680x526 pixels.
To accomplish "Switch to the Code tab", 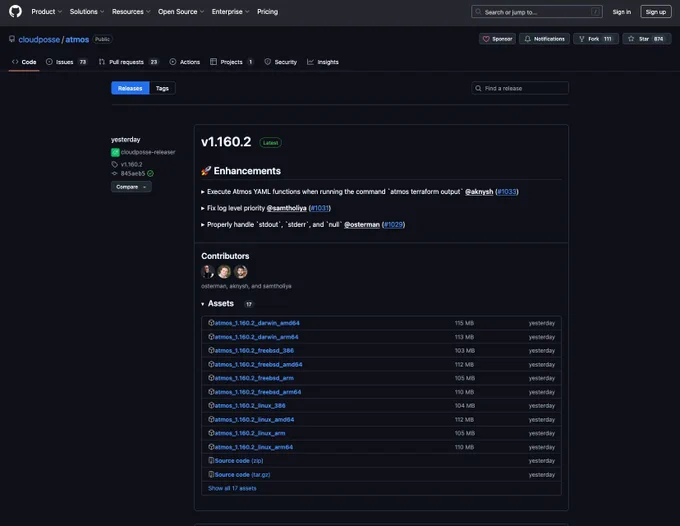I will (x=24, y=62).
